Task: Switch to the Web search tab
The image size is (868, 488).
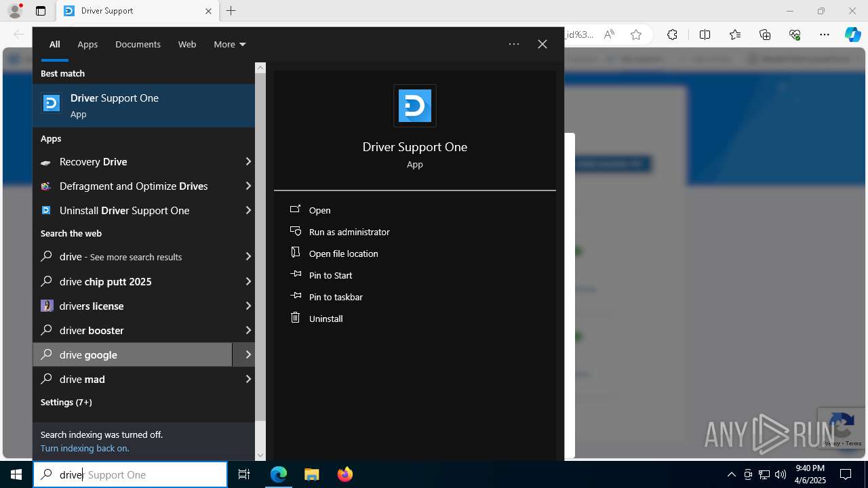Action: (x=187, y=44)
